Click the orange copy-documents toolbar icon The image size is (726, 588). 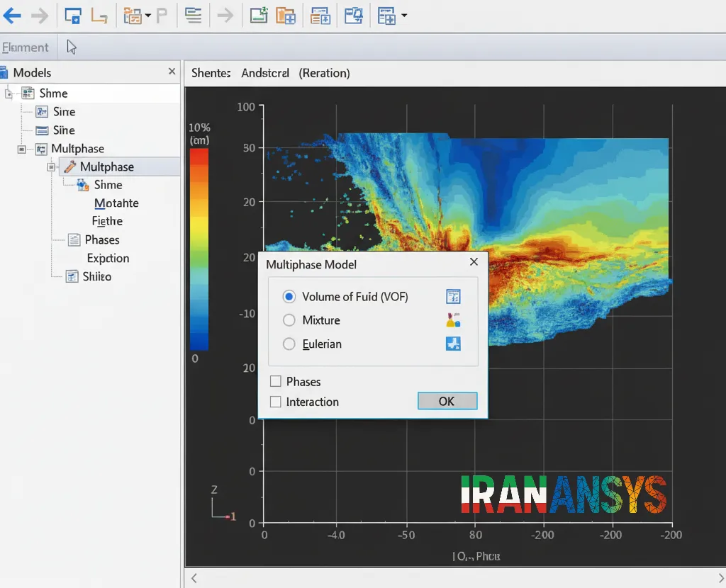(286, 16)
